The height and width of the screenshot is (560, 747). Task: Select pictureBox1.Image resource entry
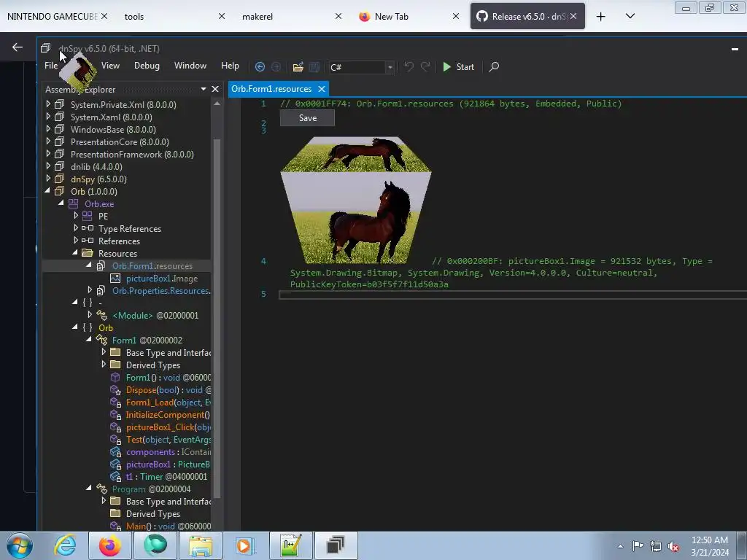pyautogui.click(x=161, y=279)
